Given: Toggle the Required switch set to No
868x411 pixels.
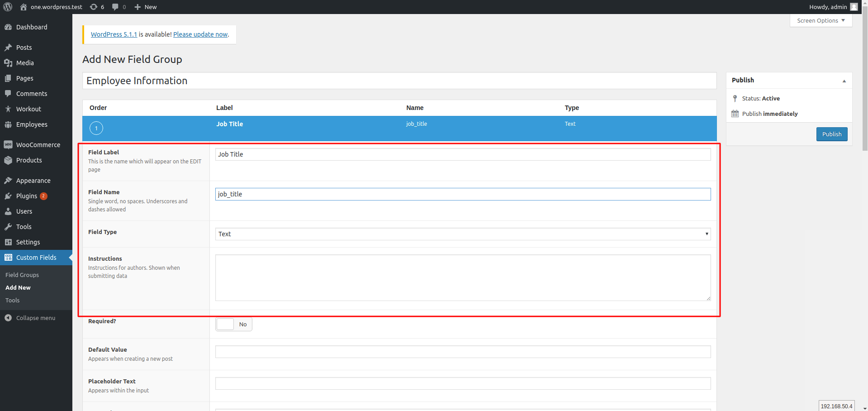Looking at the screenshot, I should [x=234, y=324].
